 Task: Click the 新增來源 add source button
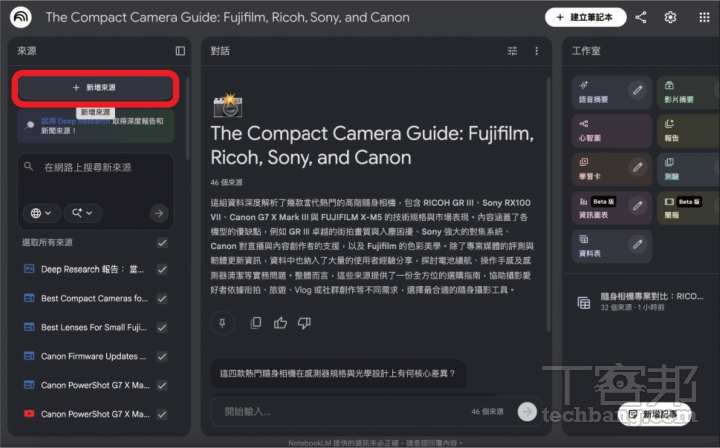tap(96, 87)
